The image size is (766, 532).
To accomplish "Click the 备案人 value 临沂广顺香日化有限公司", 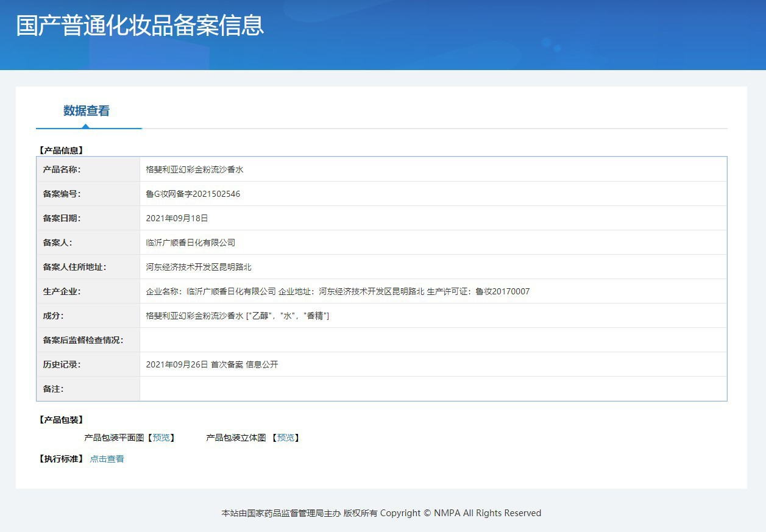I will click(x=190, y=243).
